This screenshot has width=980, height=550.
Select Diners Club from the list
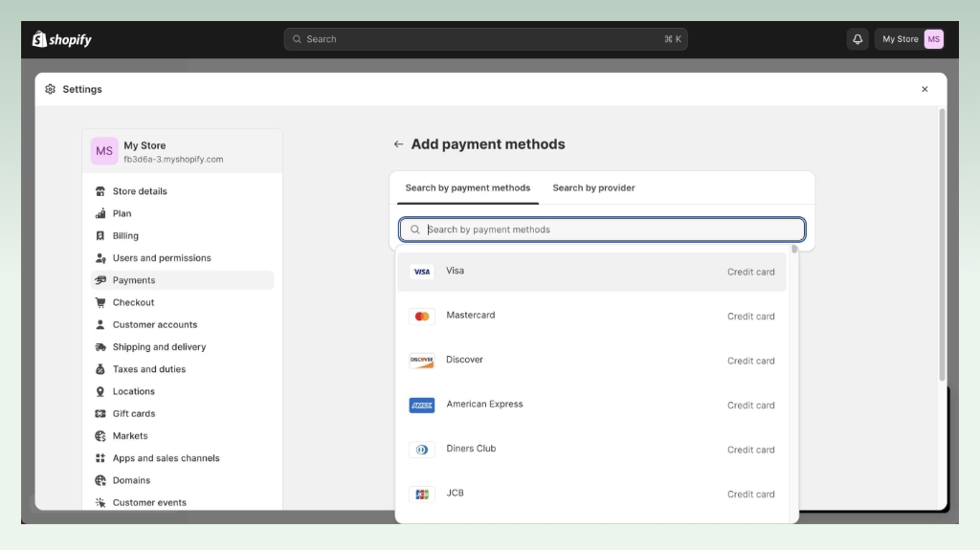point(591,450)
